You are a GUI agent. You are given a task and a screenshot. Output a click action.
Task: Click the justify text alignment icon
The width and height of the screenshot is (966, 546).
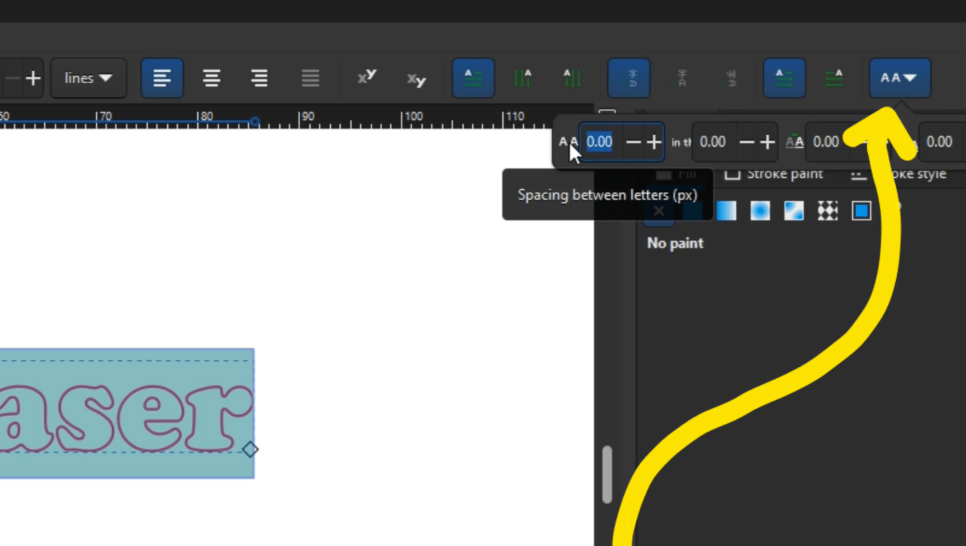coord(310,78)
